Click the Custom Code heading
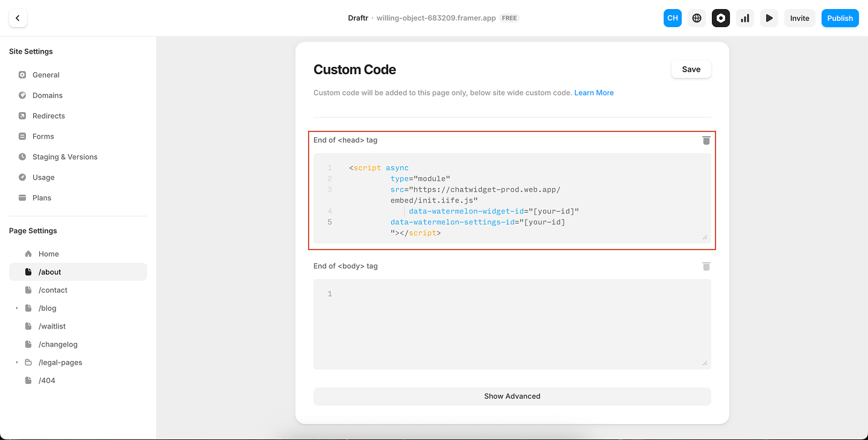 pos(354,69)
